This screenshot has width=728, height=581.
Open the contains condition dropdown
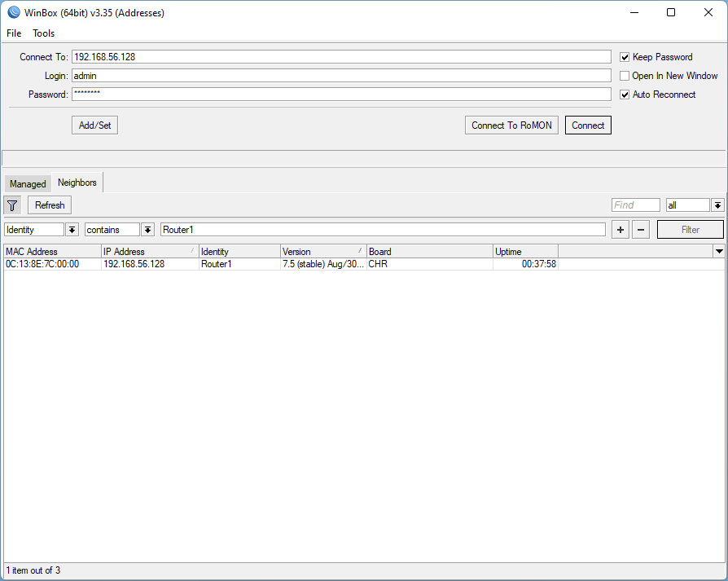[147, 229]
